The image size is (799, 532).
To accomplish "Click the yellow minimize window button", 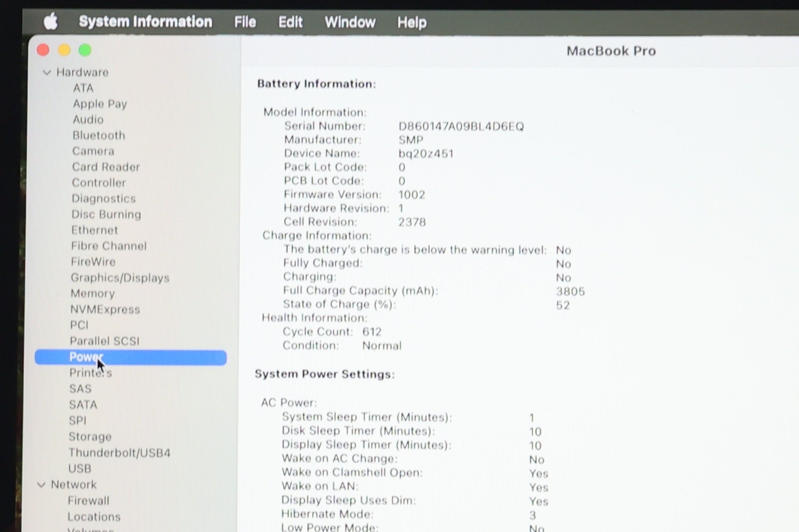I will (64, 50).
